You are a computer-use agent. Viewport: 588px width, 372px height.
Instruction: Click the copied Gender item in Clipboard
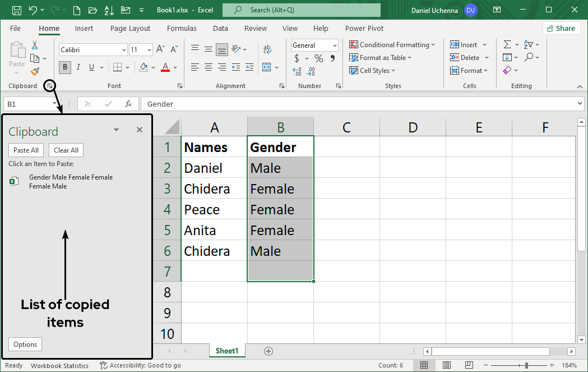click(71, 181)
